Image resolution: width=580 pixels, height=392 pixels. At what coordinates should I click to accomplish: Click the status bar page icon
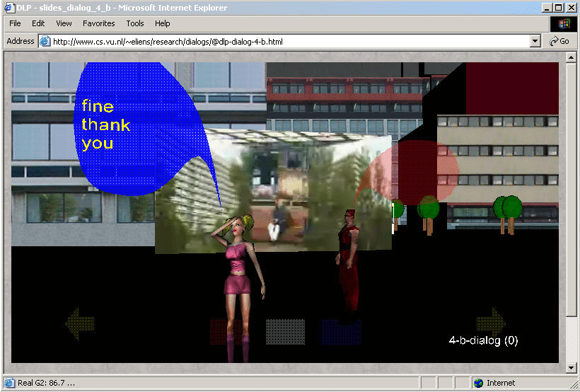(x=8, y=383)
